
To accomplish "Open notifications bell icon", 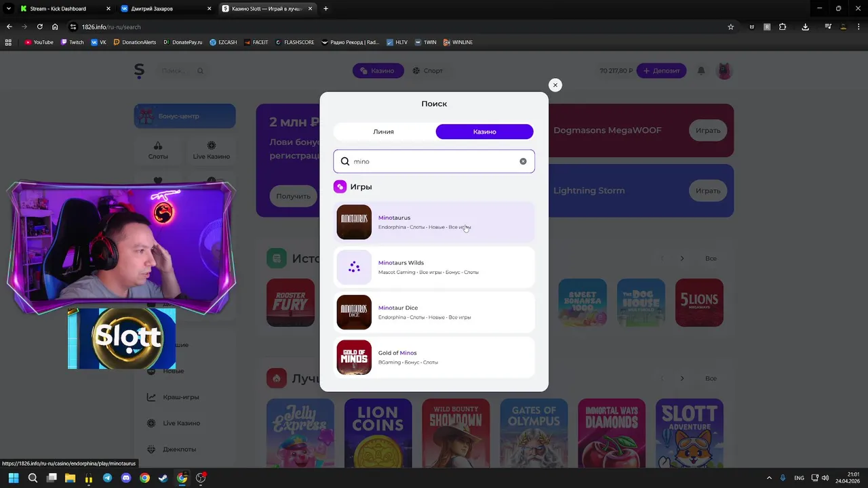I will 701,70.
